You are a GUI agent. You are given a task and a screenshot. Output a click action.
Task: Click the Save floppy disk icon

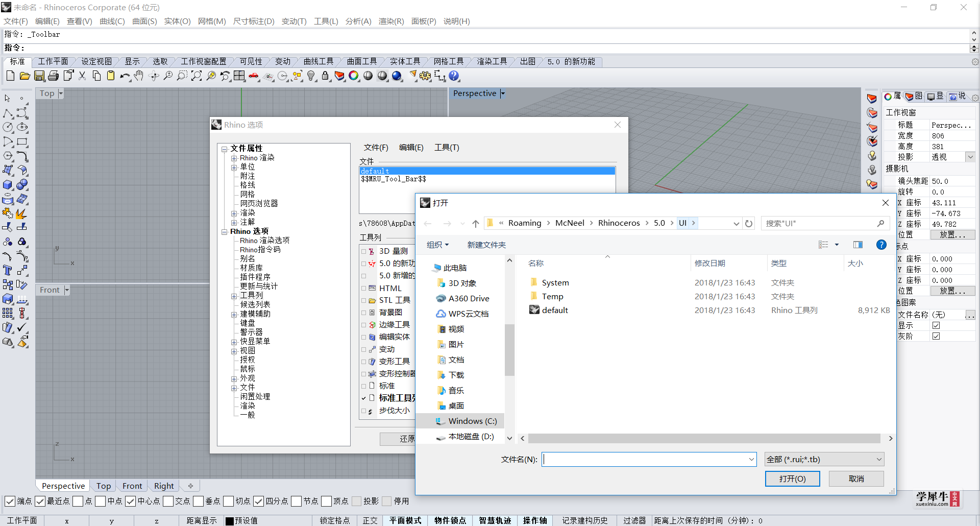point(39,76)
